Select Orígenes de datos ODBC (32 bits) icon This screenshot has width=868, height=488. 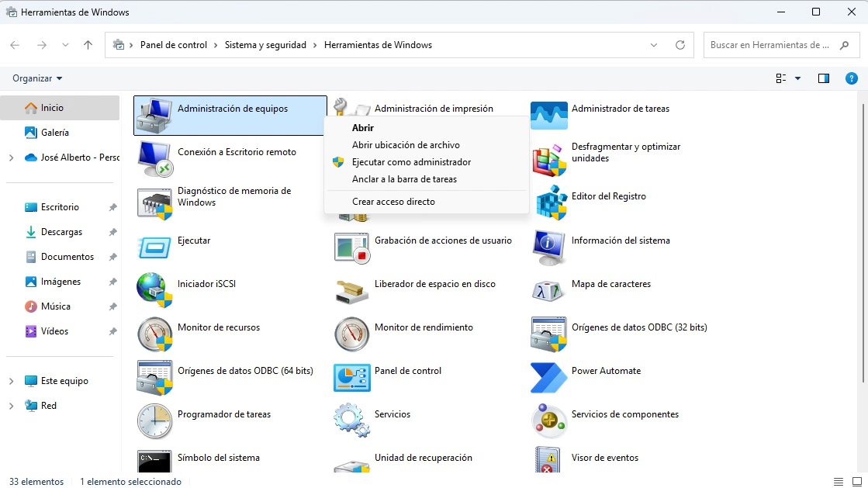tap(548, 334)
